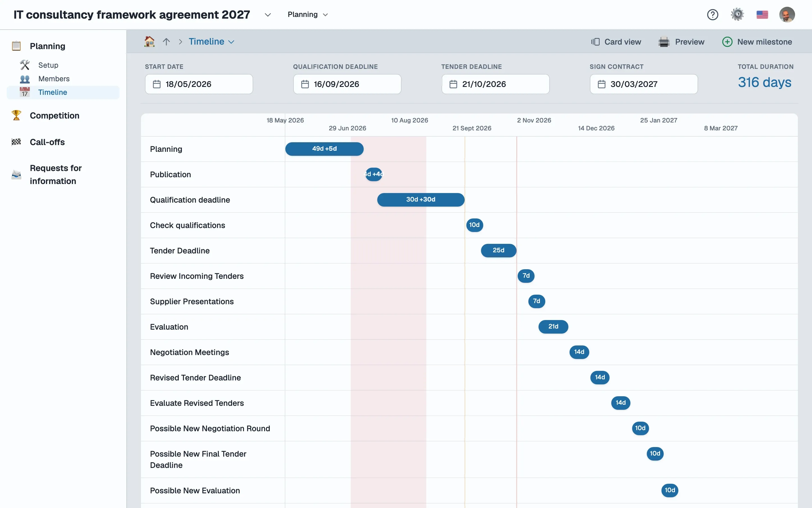Open calendar icon in Sign contract field
The width and height of the screenshot is (812, 508).
click(601, 84)
